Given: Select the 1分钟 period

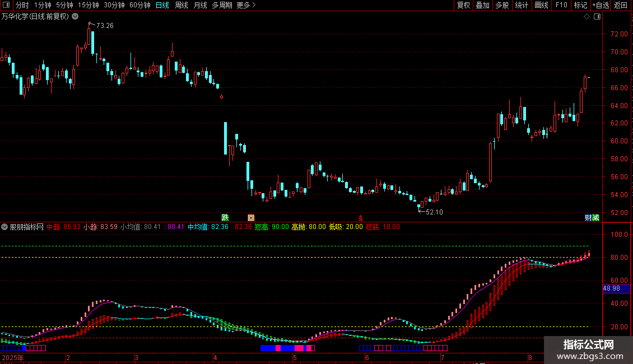Looking at the screenshot, I should (x=43, y=5).
